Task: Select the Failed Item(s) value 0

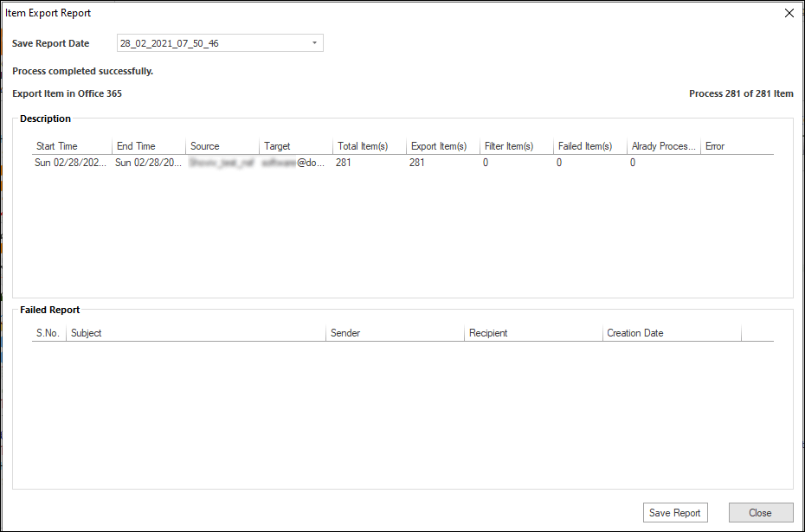Action: click(559, 163)
